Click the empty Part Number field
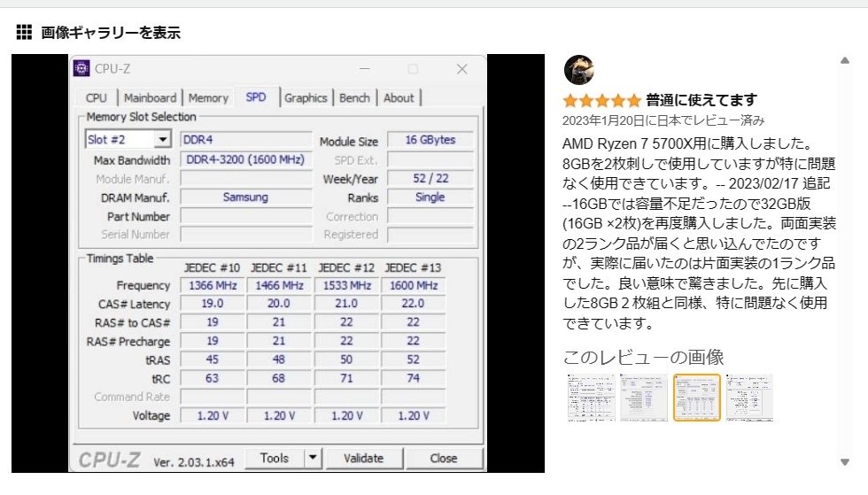This screenshot has height=495, width=868. 246,216
